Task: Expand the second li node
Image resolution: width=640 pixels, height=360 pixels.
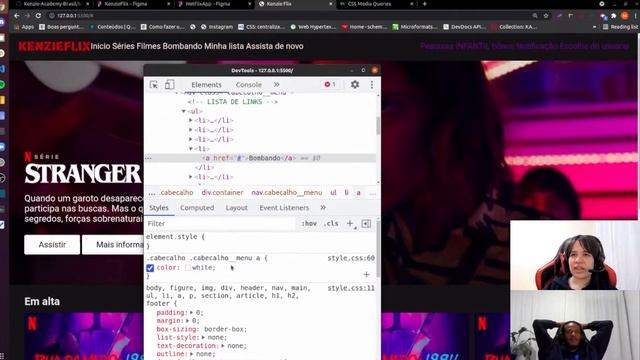Action: (x=191, y=130)
